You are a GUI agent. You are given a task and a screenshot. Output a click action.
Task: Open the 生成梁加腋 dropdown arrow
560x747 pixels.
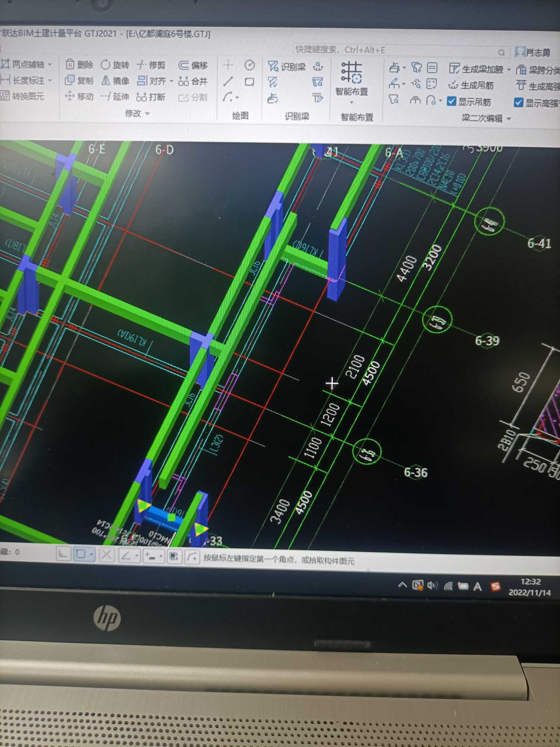point(509,70)
